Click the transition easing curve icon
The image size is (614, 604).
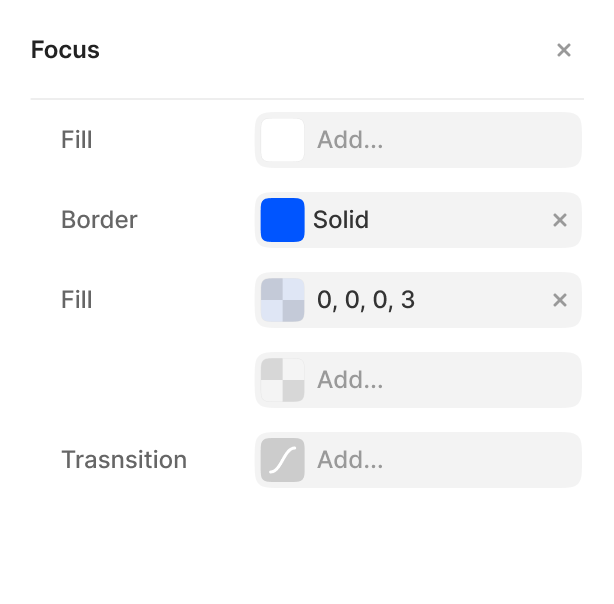click(x=282, y=460)
